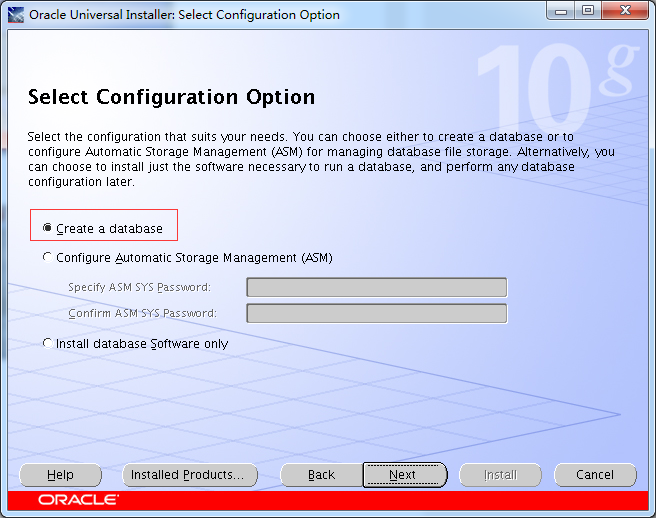
Task: Open Installed Products list
Action: click(x=190, y=475)
